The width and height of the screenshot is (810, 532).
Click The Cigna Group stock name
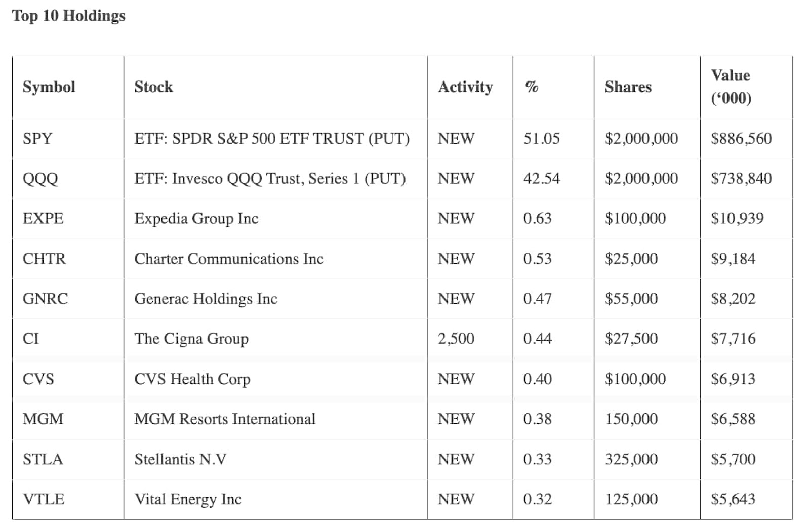pyautogui.click(x=191, y=339)
